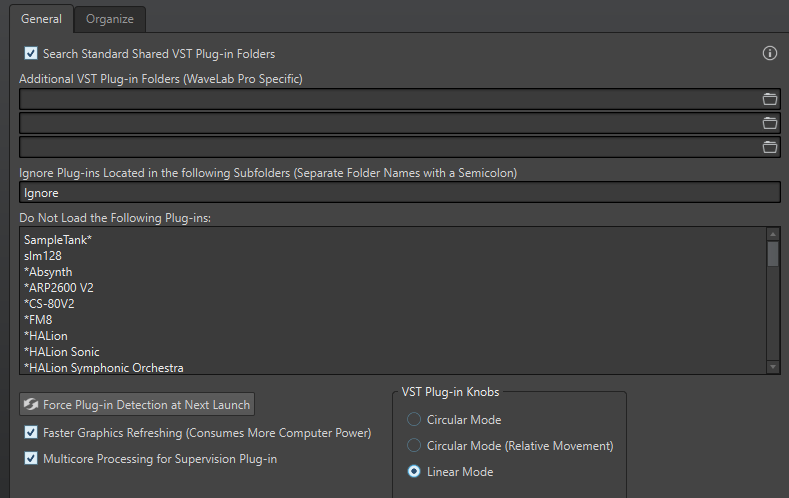
Task: Click the Ignore subfolders input field
Action: point(398,193)
